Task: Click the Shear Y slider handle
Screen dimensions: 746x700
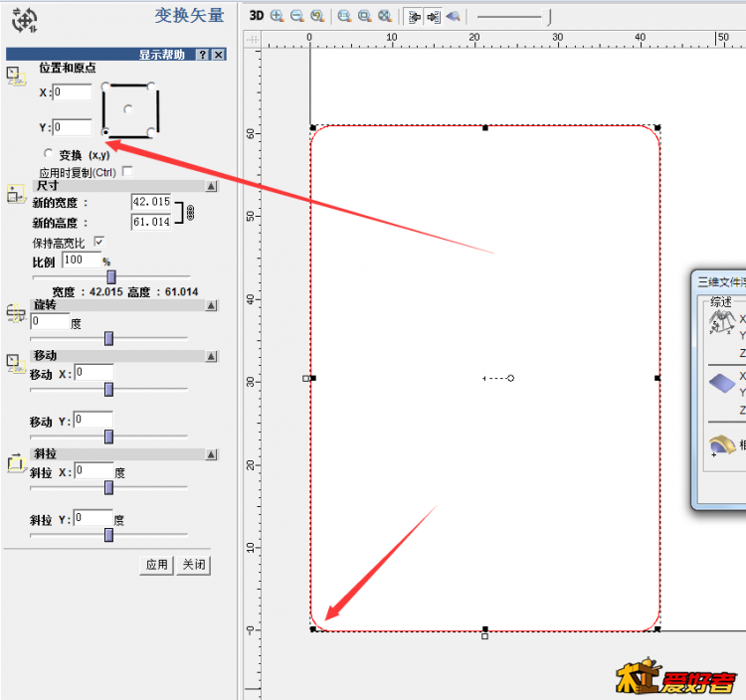Action: (109, 535)
